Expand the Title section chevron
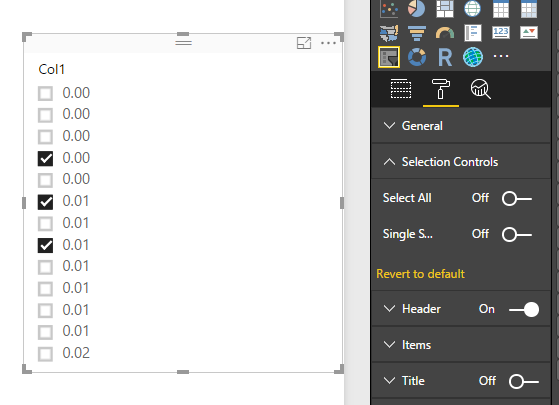This screenshot has width=559, height=405. [389, 380]
